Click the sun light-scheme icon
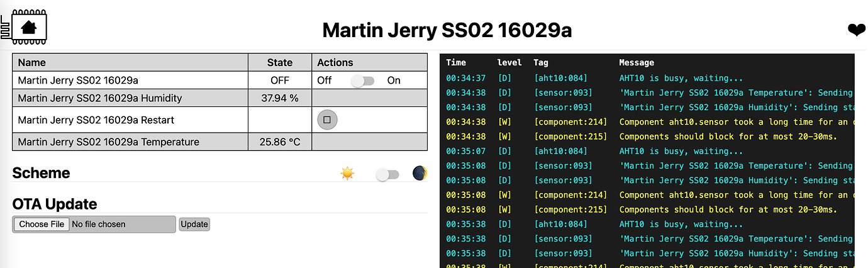This screenshot has width=868, height=268. (348, 173)
